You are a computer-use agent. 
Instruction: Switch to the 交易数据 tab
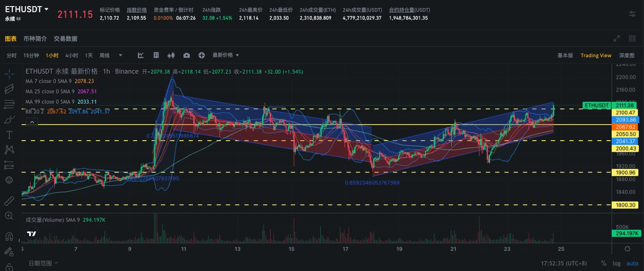tap(65, 39)
